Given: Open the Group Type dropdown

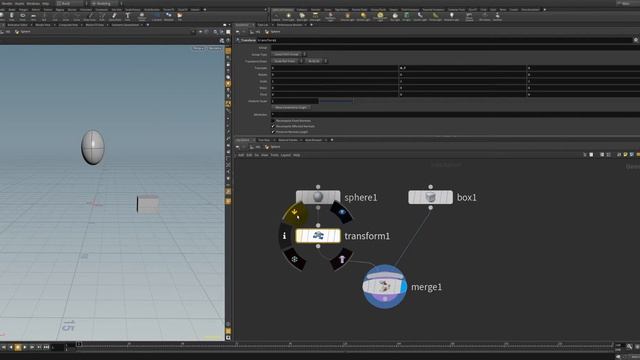Looking at the screenshot, I should coord(289,54).
